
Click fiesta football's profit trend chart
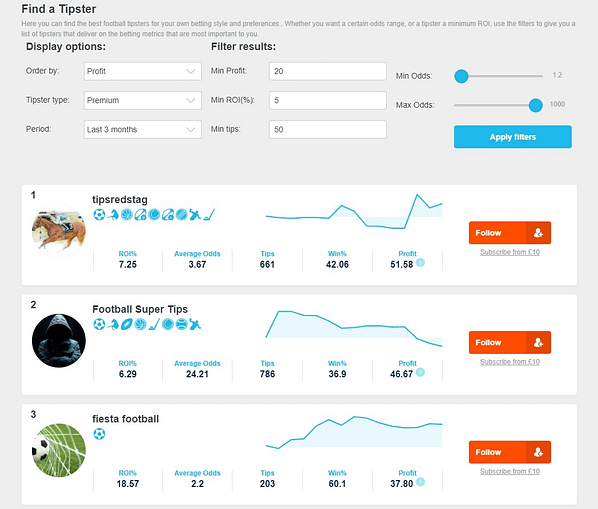tap(354, 432)
